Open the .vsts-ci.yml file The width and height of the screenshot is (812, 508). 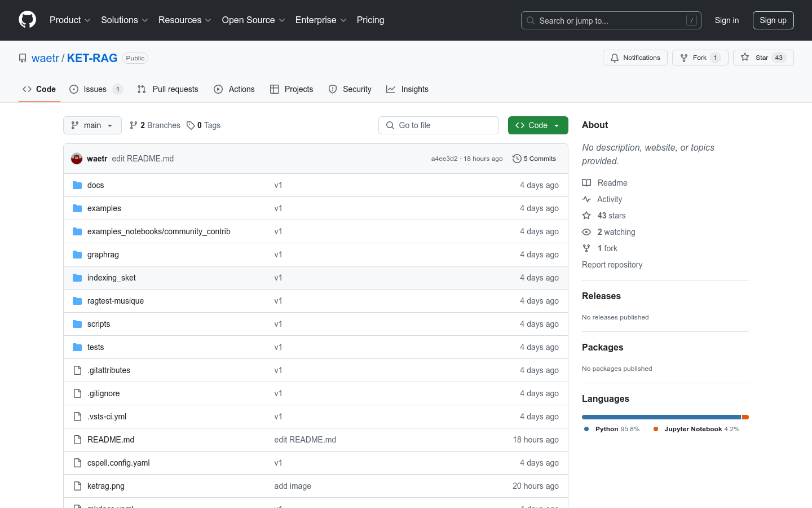(x=107, y=417)
